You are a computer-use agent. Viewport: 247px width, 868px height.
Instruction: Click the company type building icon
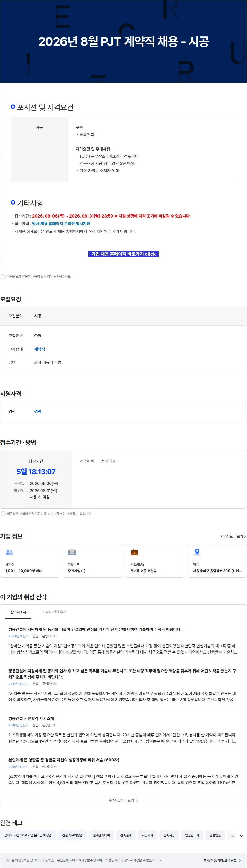click(72, 552)
